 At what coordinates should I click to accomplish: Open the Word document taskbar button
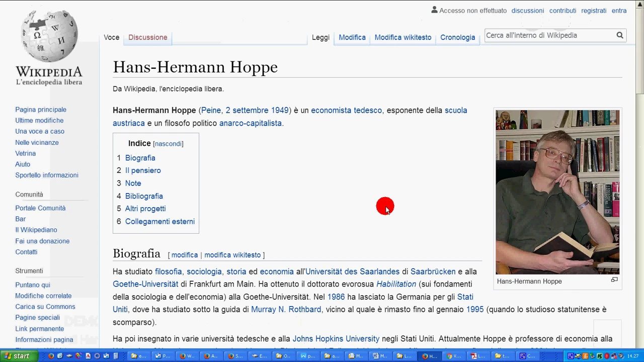point(381,356)
